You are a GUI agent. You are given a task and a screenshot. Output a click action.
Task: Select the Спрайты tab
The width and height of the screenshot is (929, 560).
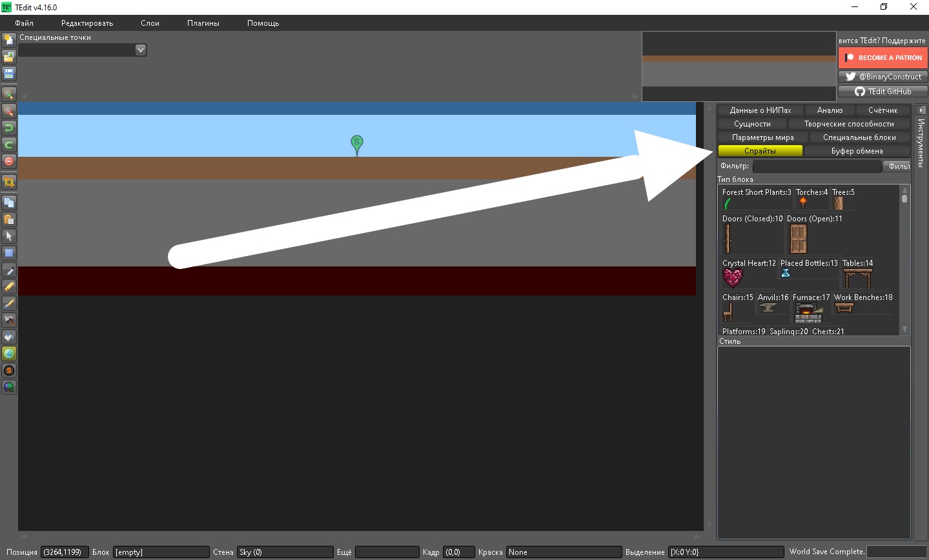[761, 151]
